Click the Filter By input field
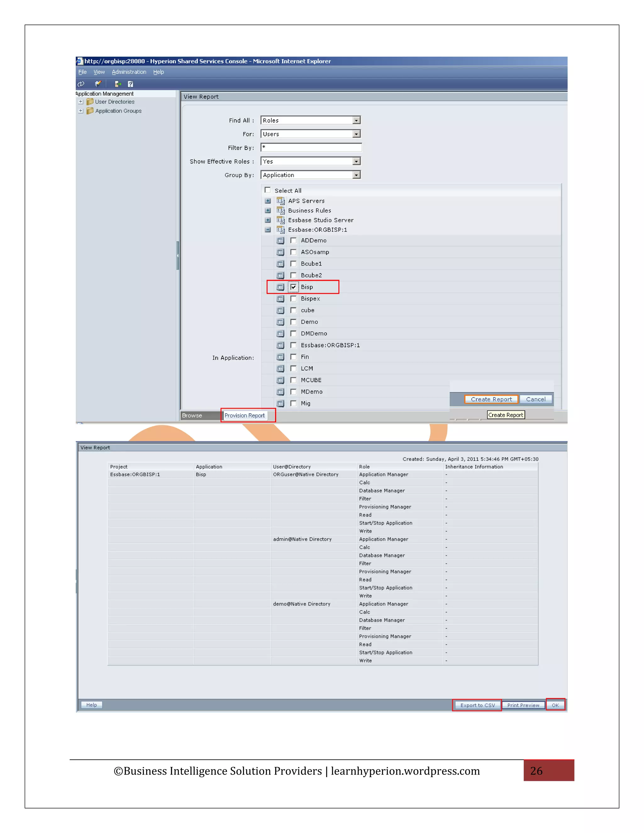Screen dimensions: 644x833 click(x=311, y=148)
